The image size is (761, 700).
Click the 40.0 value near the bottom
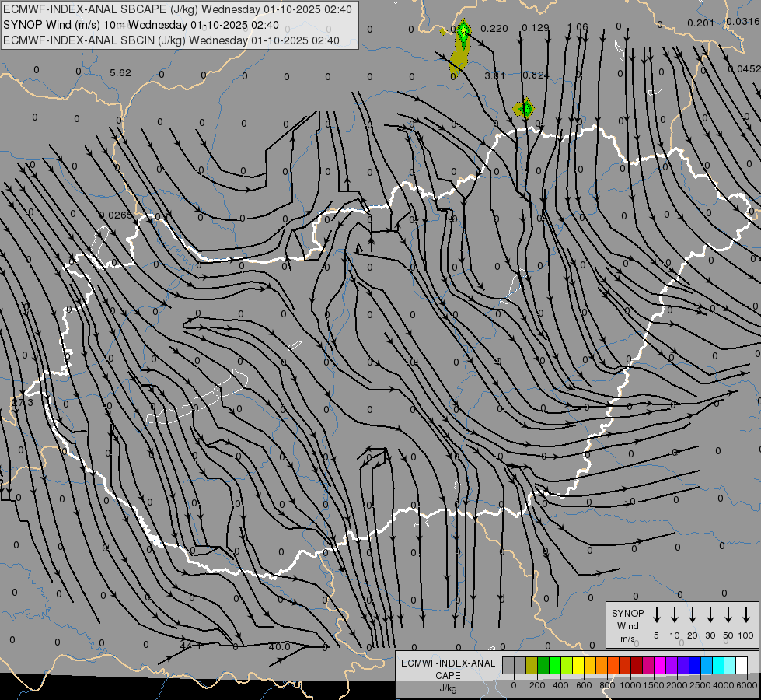coord(280,646)
